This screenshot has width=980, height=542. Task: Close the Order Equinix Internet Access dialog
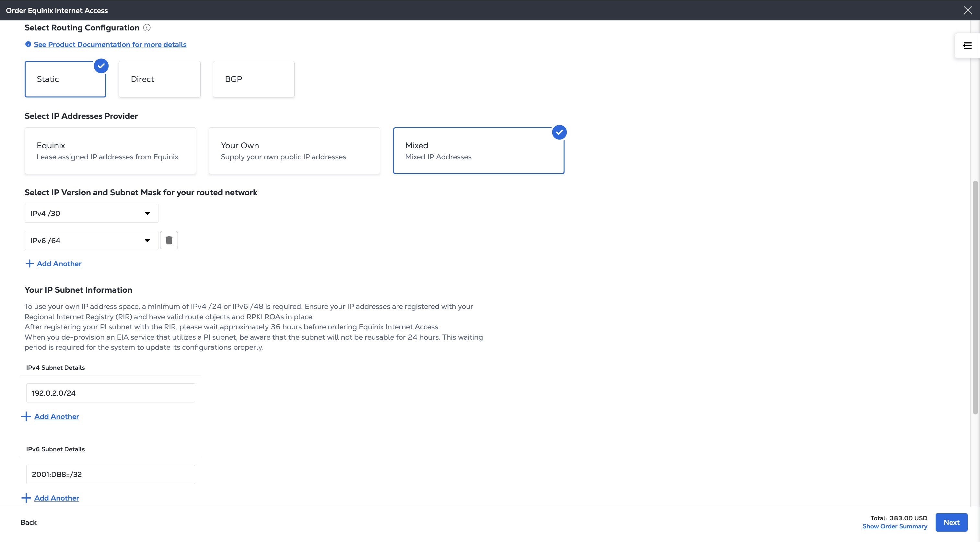click(967, 10)
